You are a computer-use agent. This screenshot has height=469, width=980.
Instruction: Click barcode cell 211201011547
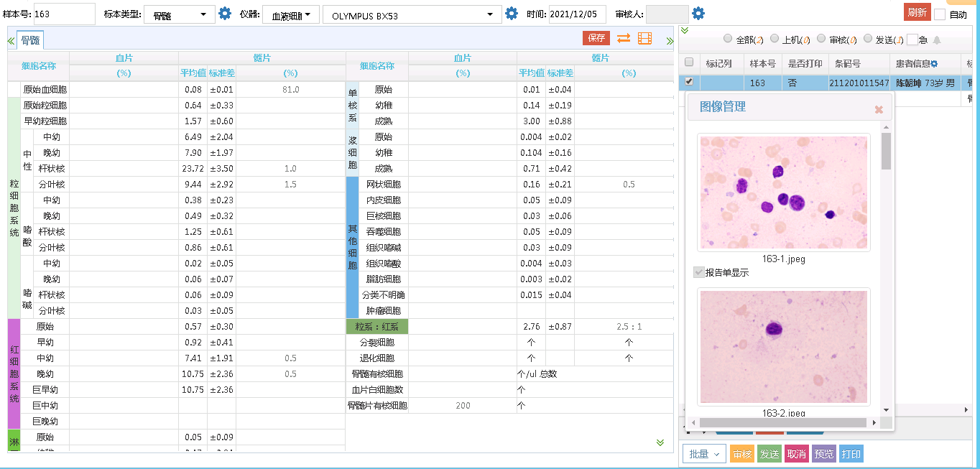coord(859,83)
